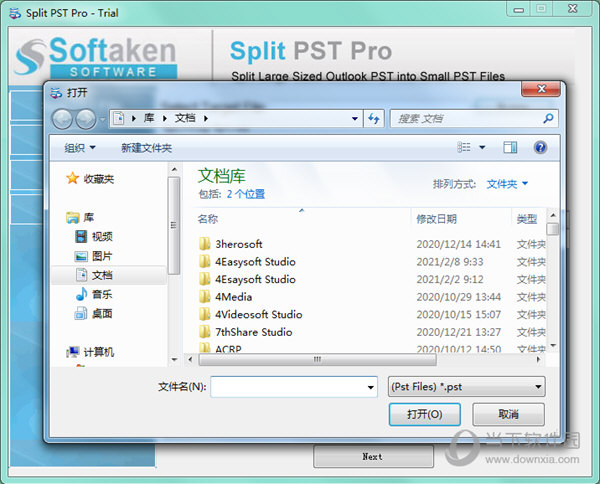
Task: Click the date 2021/2/8 9:33
Action: click(x=450, y=262)
